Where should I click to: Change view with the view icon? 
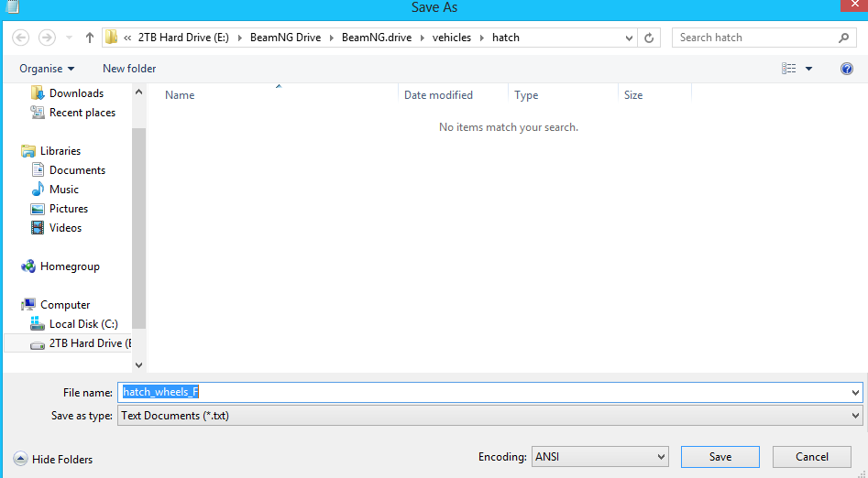click(x=789, y=69)
